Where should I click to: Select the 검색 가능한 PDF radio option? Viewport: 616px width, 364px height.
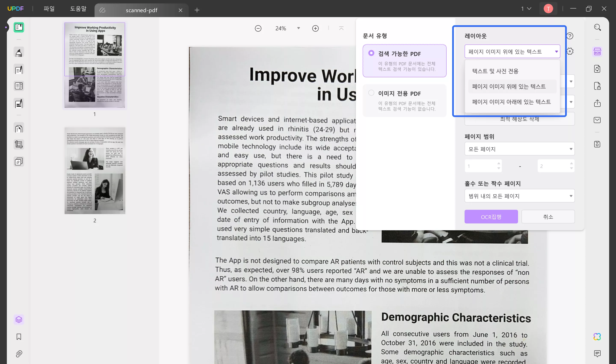[x=371, y=53]
